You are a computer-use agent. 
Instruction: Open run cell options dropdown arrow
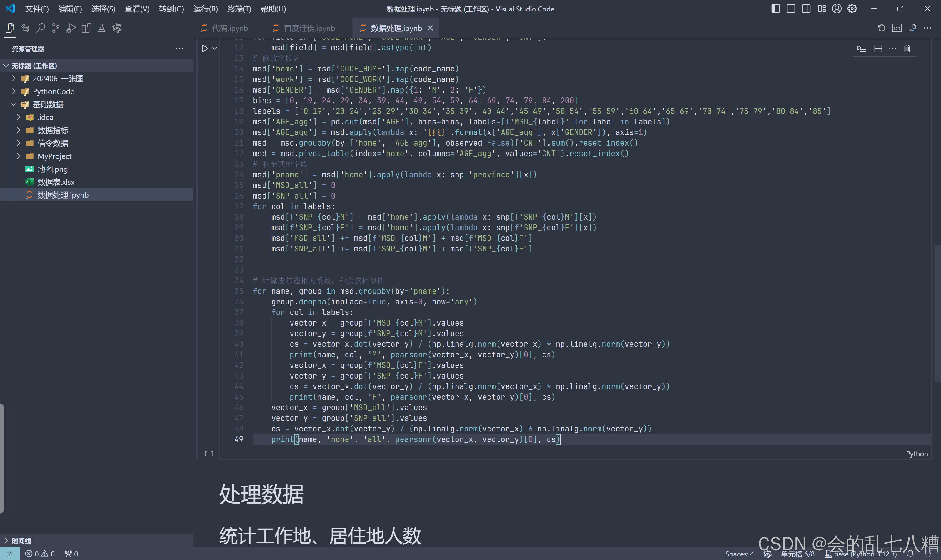215,49
